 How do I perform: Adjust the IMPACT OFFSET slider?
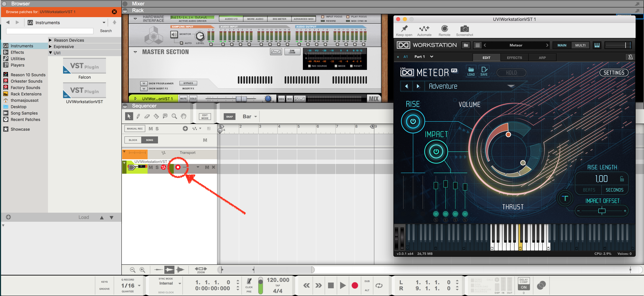(x=602, y=211)
